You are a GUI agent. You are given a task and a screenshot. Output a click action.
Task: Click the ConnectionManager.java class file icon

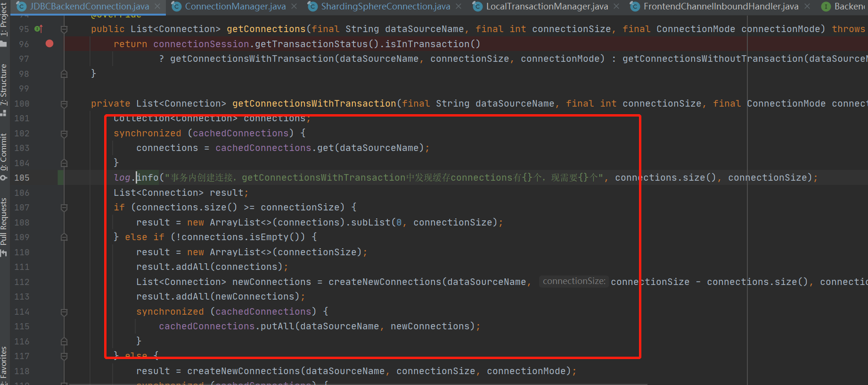[x=176, y=6]
